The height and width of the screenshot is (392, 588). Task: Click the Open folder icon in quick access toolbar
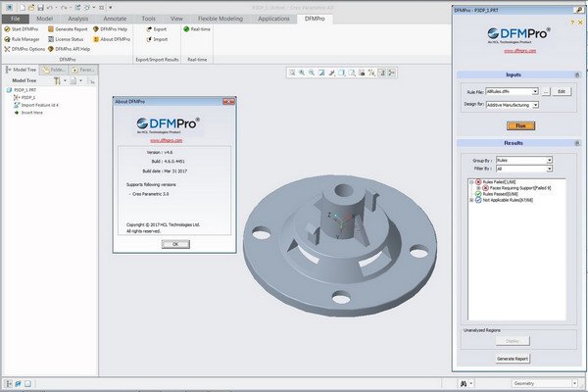pos(31,8)
